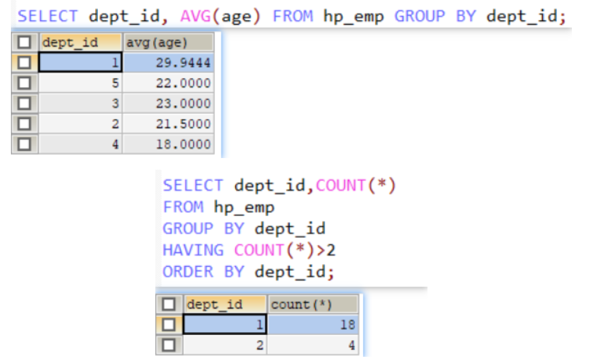Select cell 18.0000
The height and width of the screenshot is (364, 593).
(x=168, y=144)
